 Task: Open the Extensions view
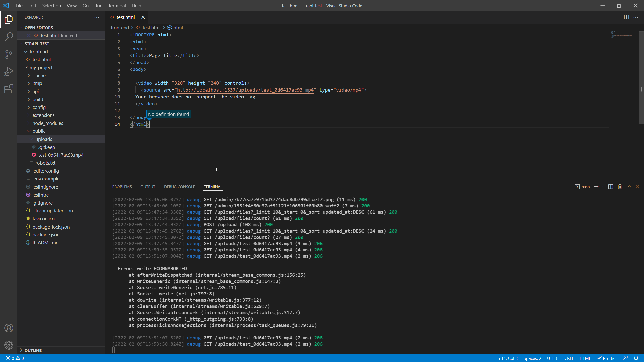point(9,89)
